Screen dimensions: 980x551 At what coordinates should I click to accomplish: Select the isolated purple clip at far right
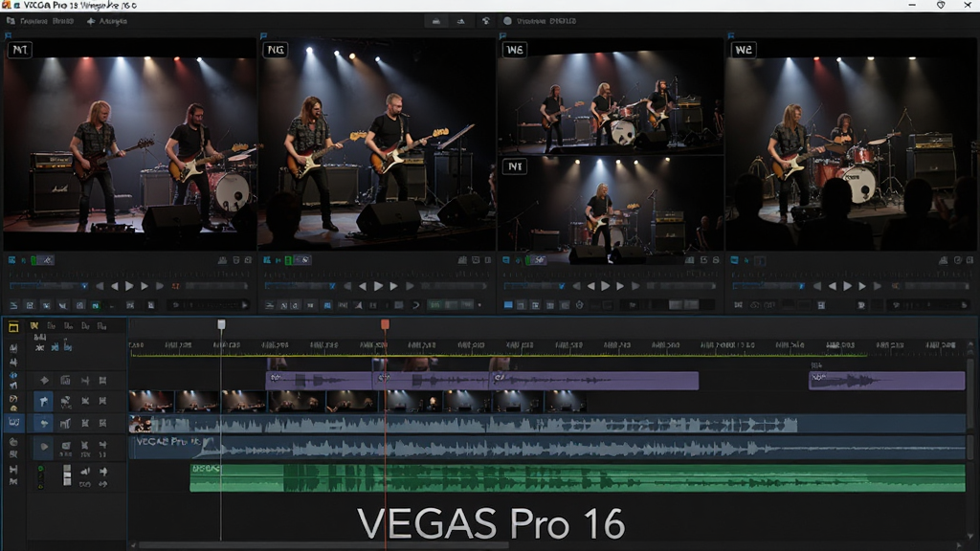tap(887, 381)
